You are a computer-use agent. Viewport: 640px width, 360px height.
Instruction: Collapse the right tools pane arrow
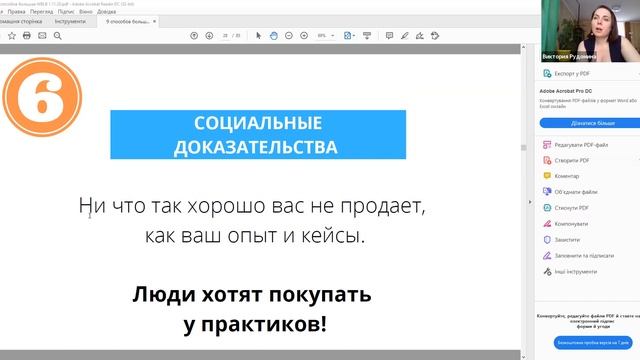tap(530, 202)
